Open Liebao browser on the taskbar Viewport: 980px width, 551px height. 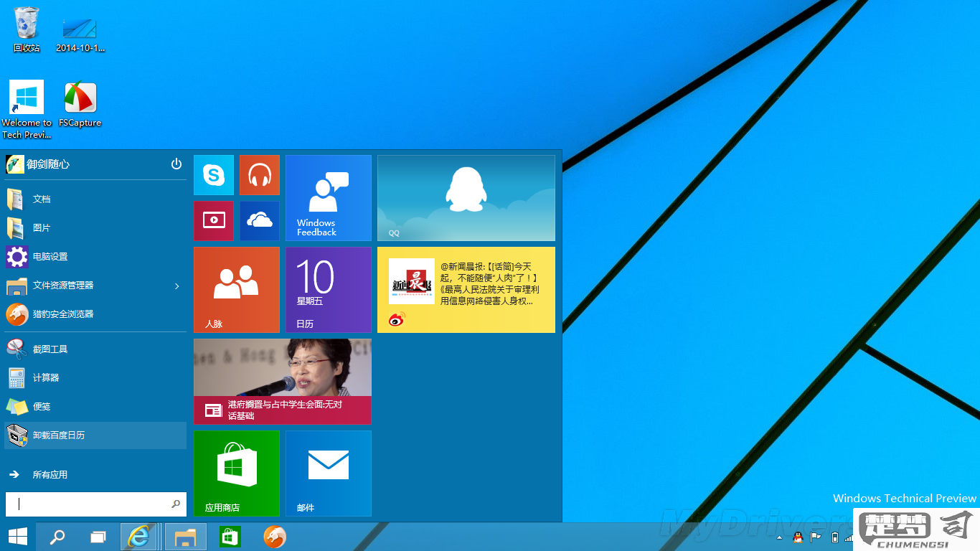point(275,537)
